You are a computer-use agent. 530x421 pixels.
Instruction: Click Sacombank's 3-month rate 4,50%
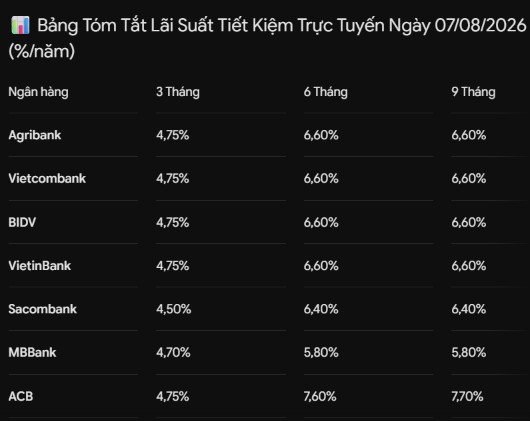click(x=174, y=309)
